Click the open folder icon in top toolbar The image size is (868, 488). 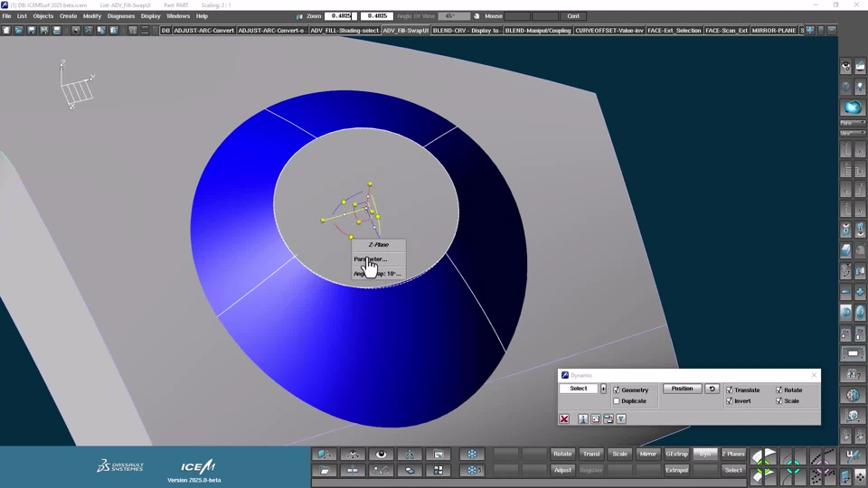[x=19, y=31]
